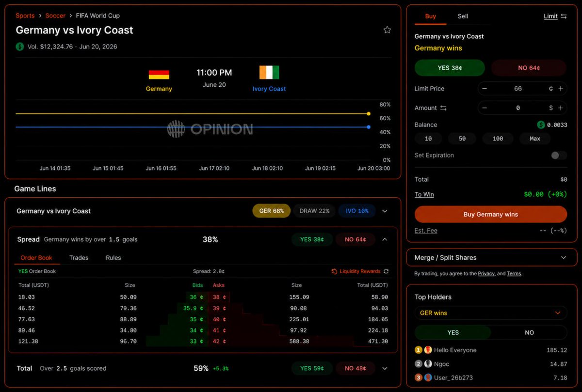This screenshot has width=582, height=392.
Task: Open the Terms link
Action: (x=514, y=274)
